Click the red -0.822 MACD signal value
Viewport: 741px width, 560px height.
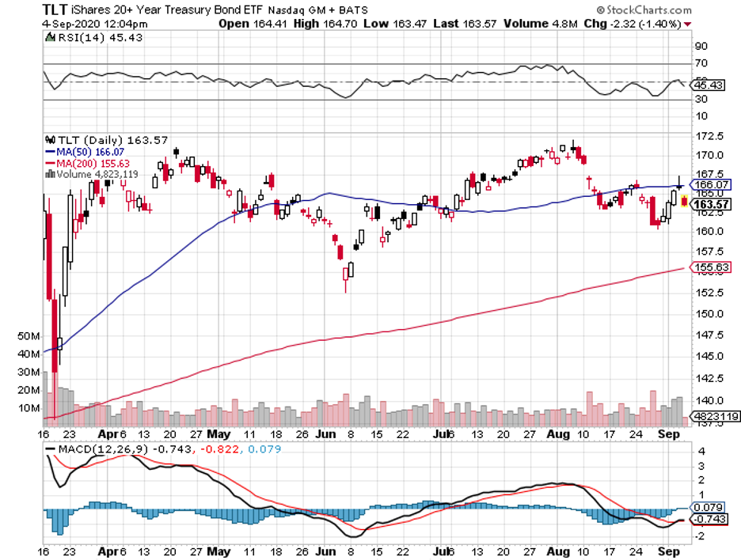click(220, 449)
